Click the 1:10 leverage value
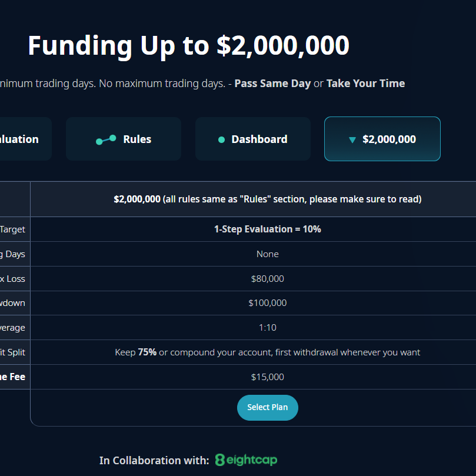476x476 pixels. pyautogui.click(x=268, y=328)
